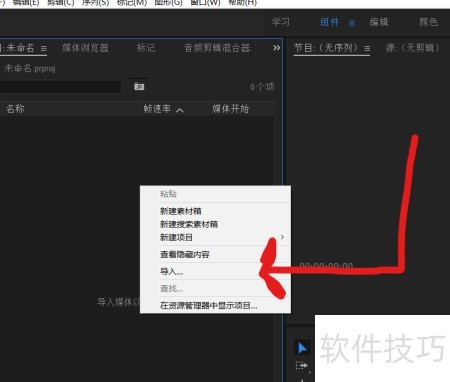Open the 图形(G) menu in menu bar
Viewport: 450px width, 382px height.
click(169, 3)
